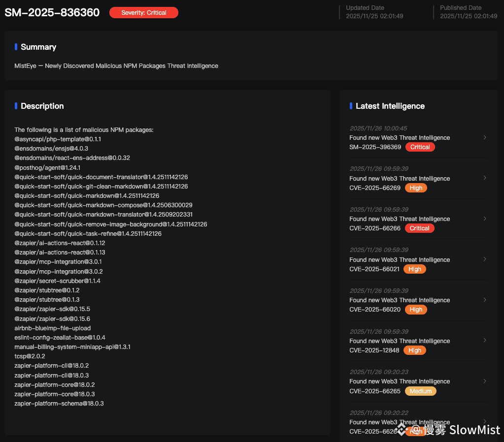This screenshot has width=504, height=442.
Task: Select @ensdomains/ensjs@4.0.3 package line
Action: (x=51, y=149)
